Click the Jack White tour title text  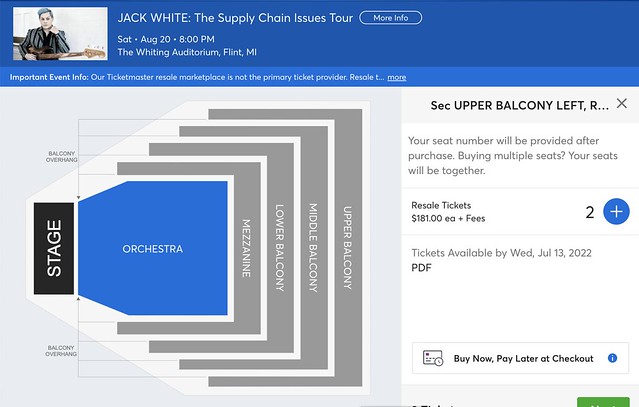(235, 18)
